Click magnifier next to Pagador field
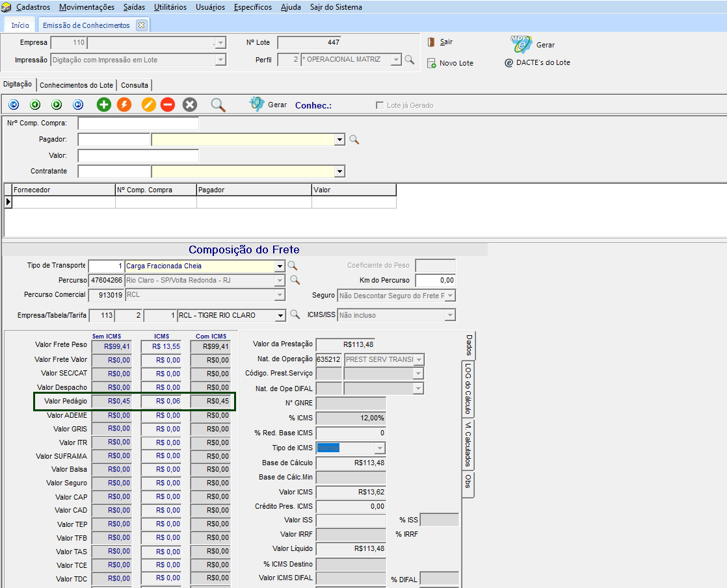This screenshot has height=588, width=727. tap(354, 140)
